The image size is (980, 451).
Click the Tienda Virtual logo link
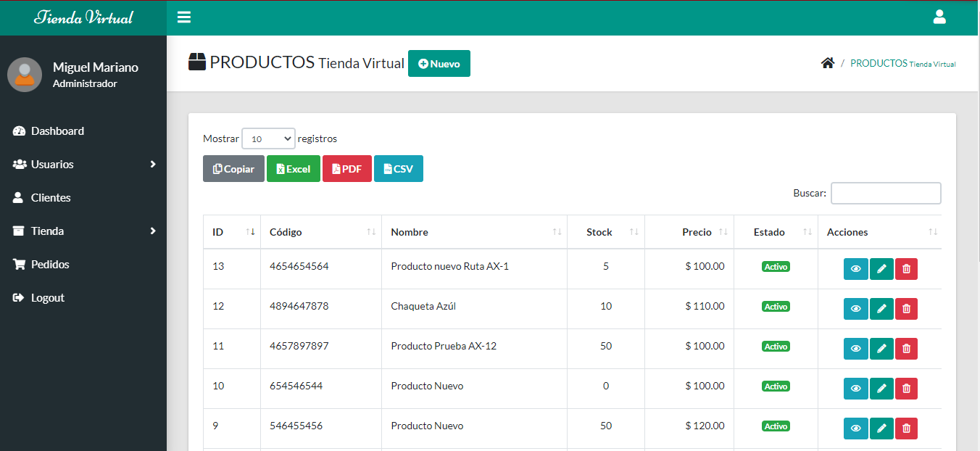click(x=83, y=17)
